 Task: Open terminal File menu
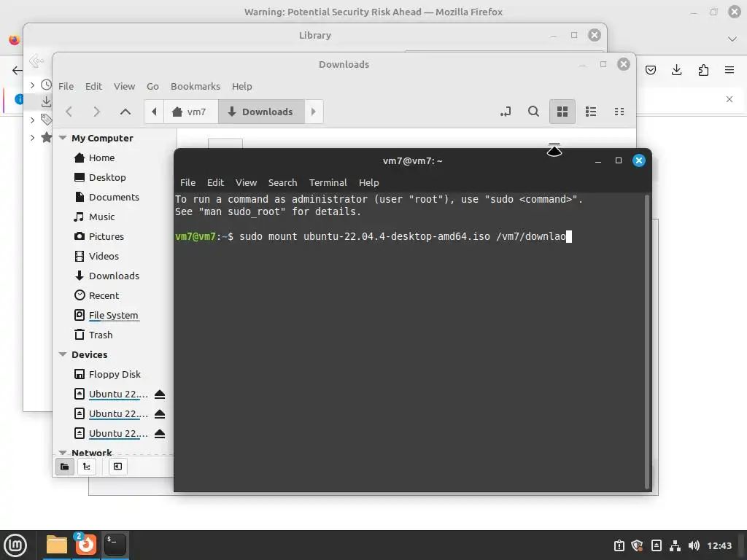187,182
